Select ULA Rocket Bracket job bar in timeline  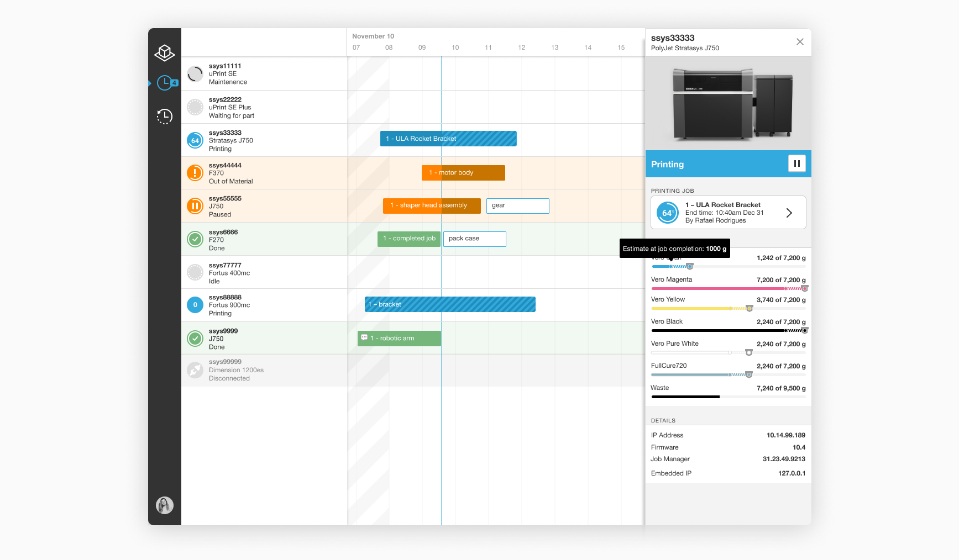pos(448,139)
